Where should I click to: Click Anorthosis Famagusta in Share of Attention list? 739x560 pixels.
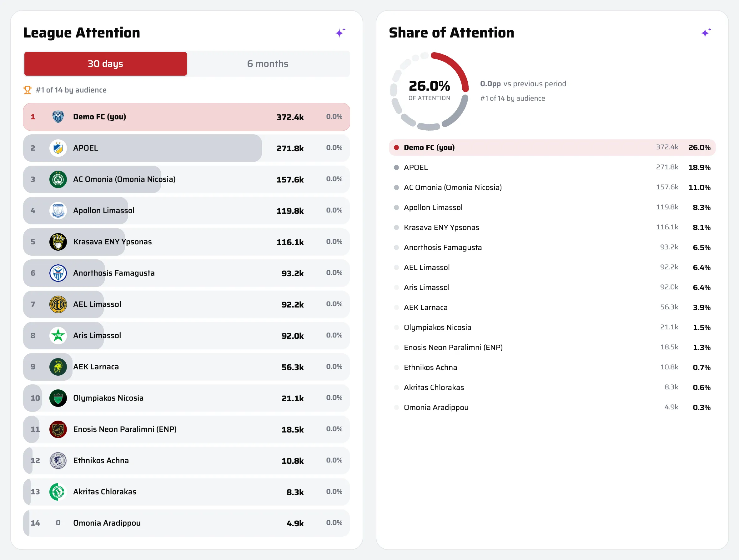(x=443, y=247)
